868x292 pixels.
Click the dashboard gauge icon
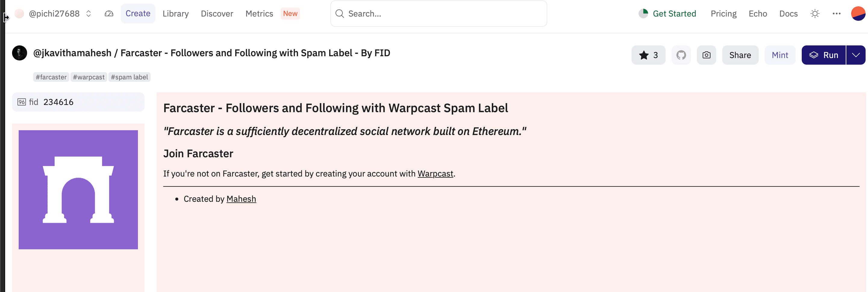109,14
